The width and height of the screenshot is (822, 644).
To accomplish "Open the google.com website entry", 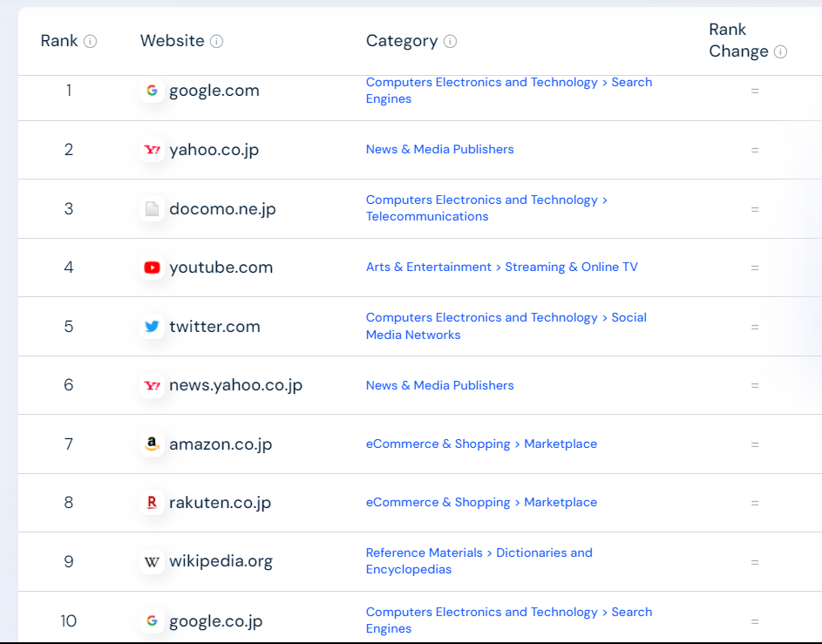I will (x=214, y=91).
